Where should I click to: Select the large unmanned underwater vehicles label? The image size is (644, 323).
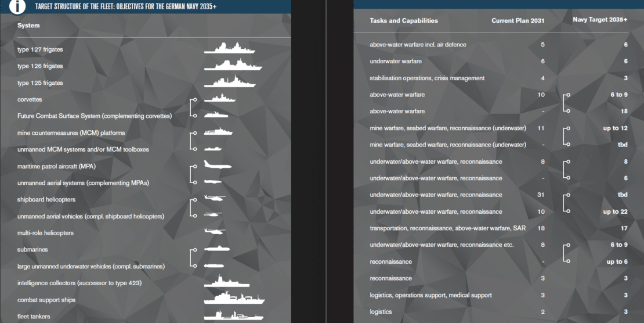pos(91,266)
